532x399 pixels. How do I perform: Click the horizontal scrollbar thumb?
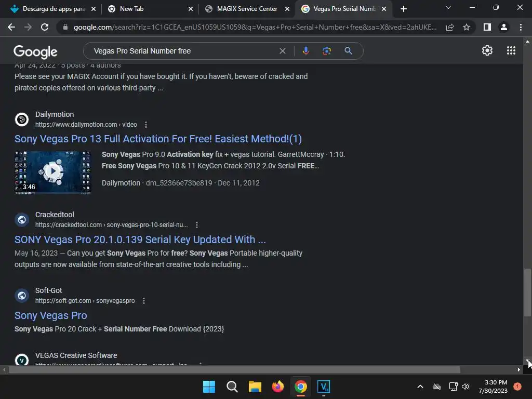[x=234, y=369]
